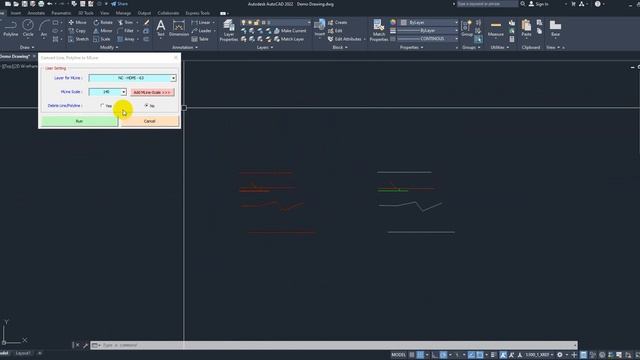The width and height of the screenshot is (640, 360).
Task: Click the Share button
Action: [120, 4]
